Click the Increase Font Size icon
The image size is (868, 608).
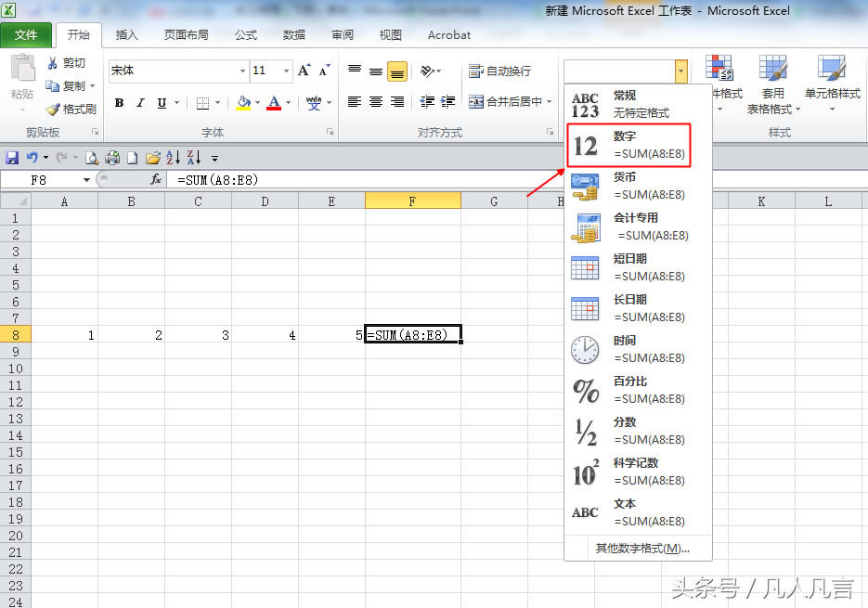click(x=304, y=71)
